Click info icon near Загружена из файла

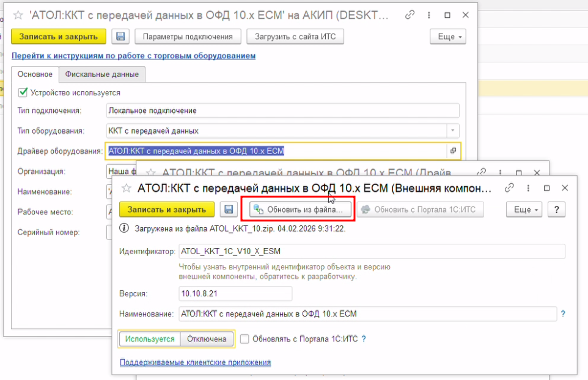coord(124,228)
